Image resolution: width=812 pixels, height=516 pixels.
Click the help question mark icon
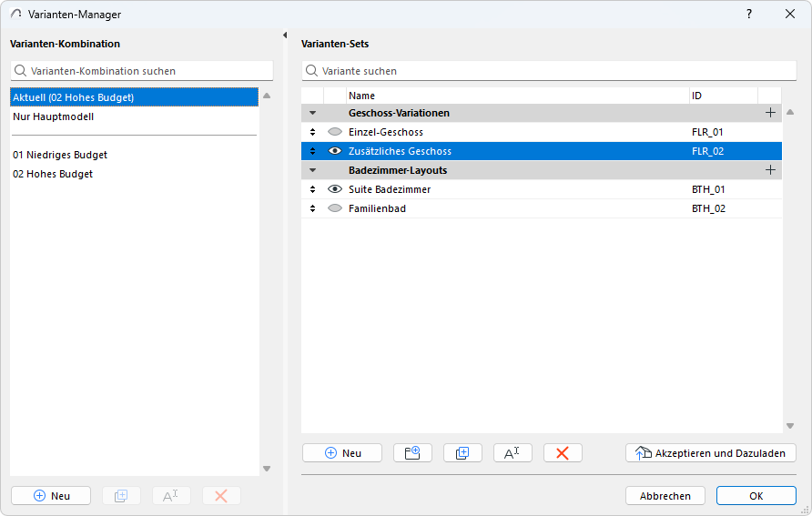pyautogui.click(x=749, y=14)
